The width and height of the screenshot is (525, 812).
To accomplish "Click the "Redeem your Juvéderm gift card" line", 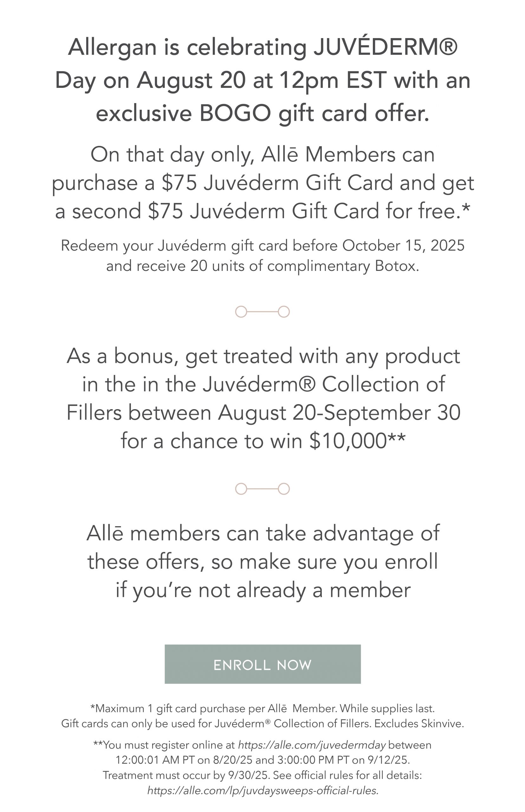I will point(262,246).
